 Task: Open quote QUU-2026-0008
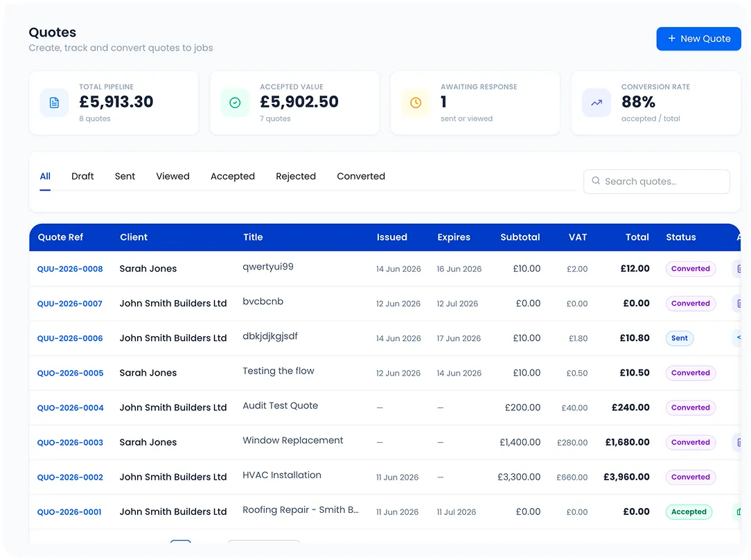point(70,269)
